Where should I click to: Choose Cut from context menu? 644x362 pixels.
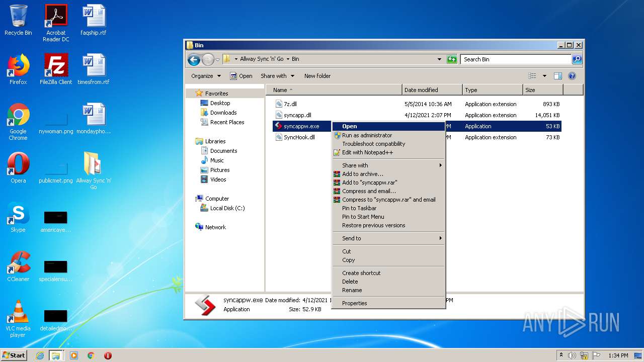click(x=388, y=251)
